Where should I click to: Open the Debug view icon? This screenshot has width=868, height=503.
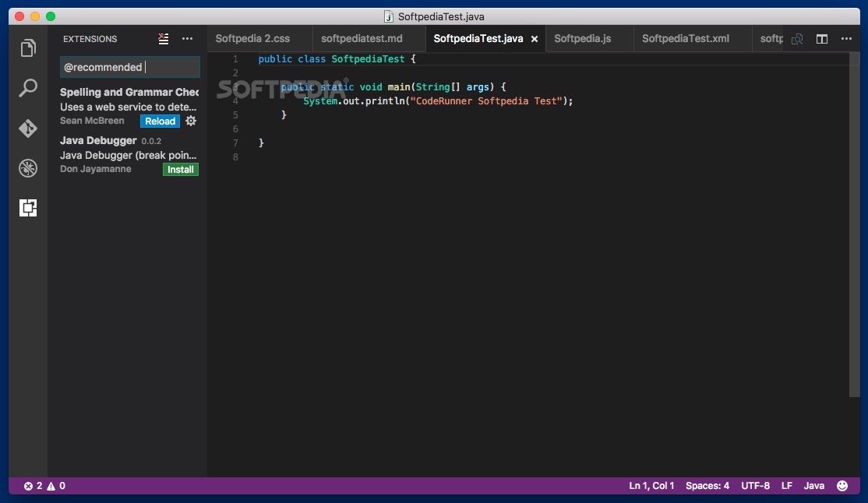[28, 167]
